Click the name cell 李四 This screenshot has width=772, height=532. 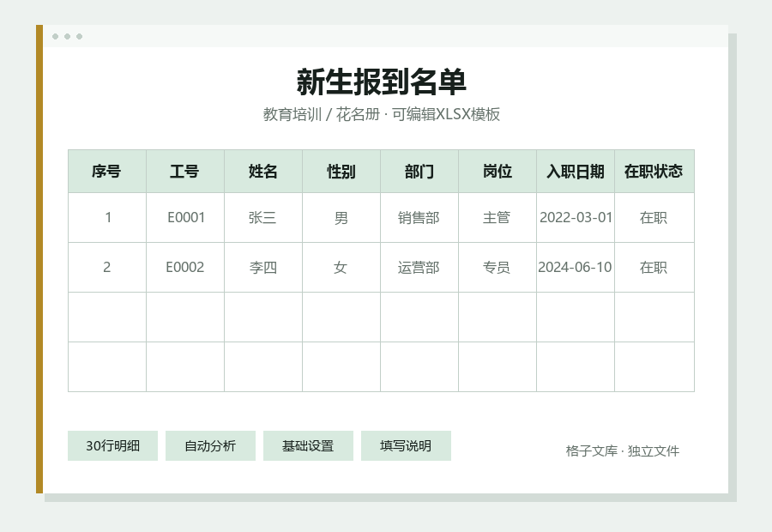pyautogui.click(x=263, y=268)
